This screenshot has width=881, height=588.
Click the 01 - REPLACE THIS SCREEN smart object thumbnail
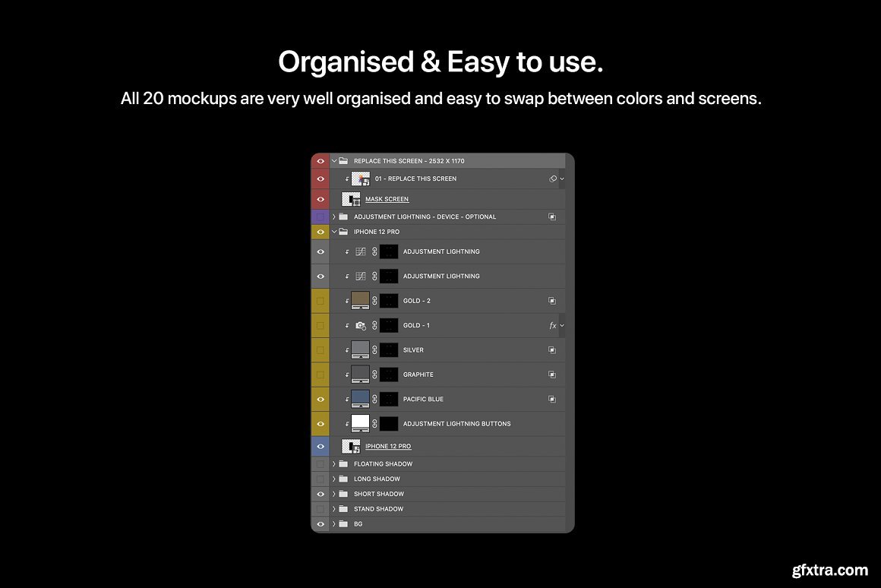pyautogui.click(x=360, y=179)
